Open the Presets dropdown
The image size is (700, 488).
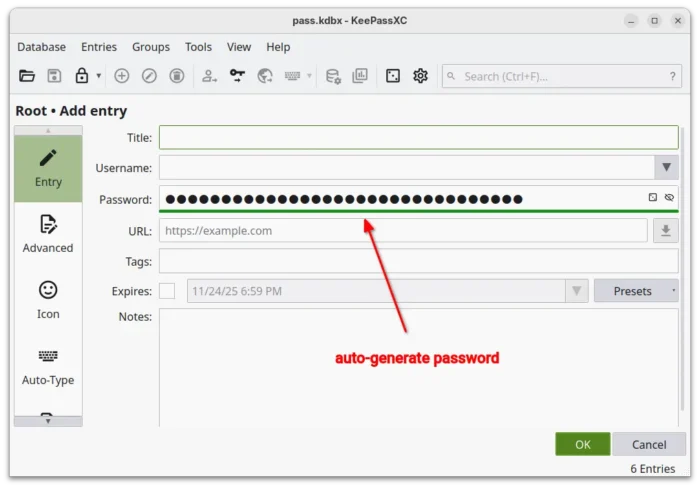[x=638, y=291]
